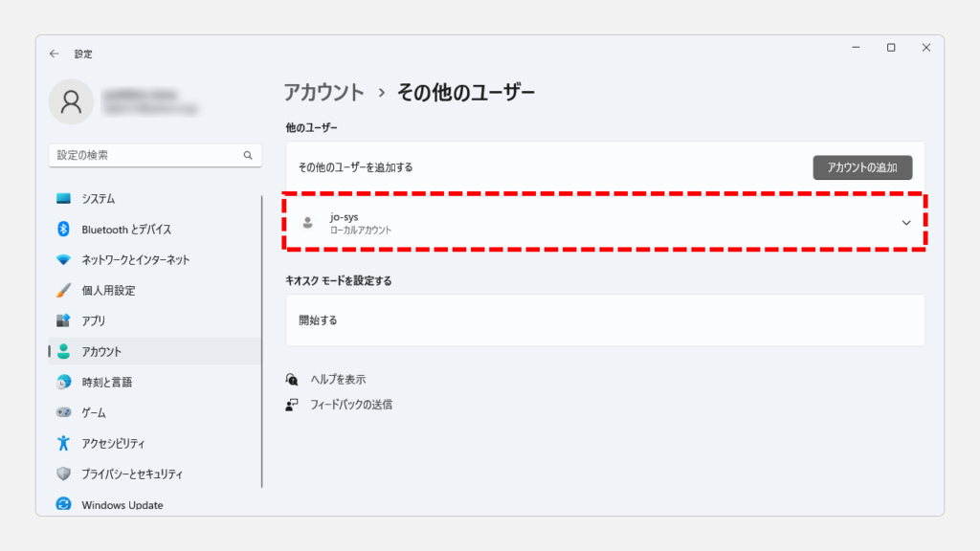Click the Windows Update sync icon
Screen dimensions: 980x551
63,503
